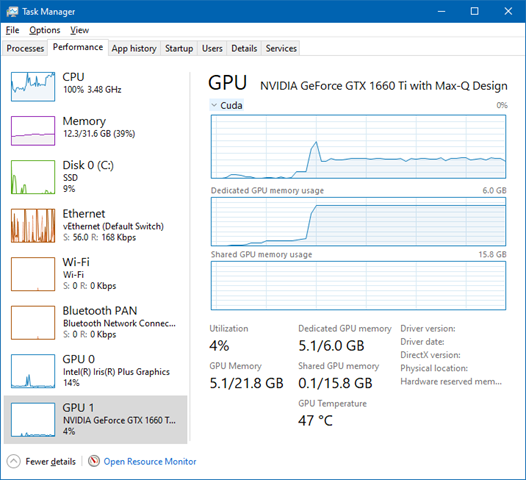Open the Services tab
The image size is (526, 480).
tap(281, 48)
